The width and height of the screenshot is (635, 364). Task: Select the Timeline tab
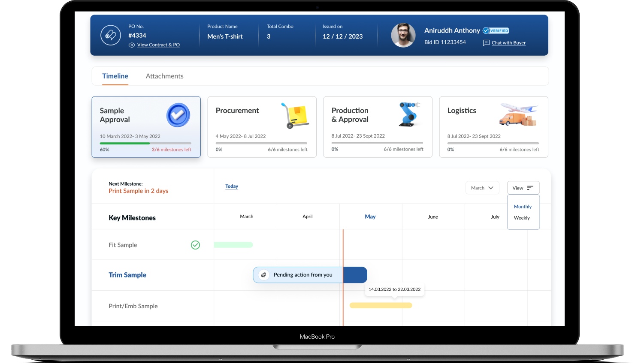point(115,76)
